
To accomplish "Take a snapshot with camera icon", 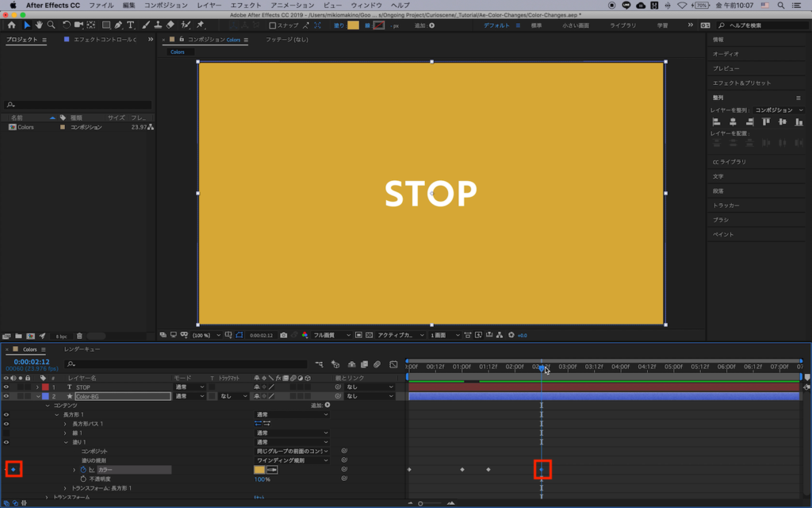I will [284, 335].
